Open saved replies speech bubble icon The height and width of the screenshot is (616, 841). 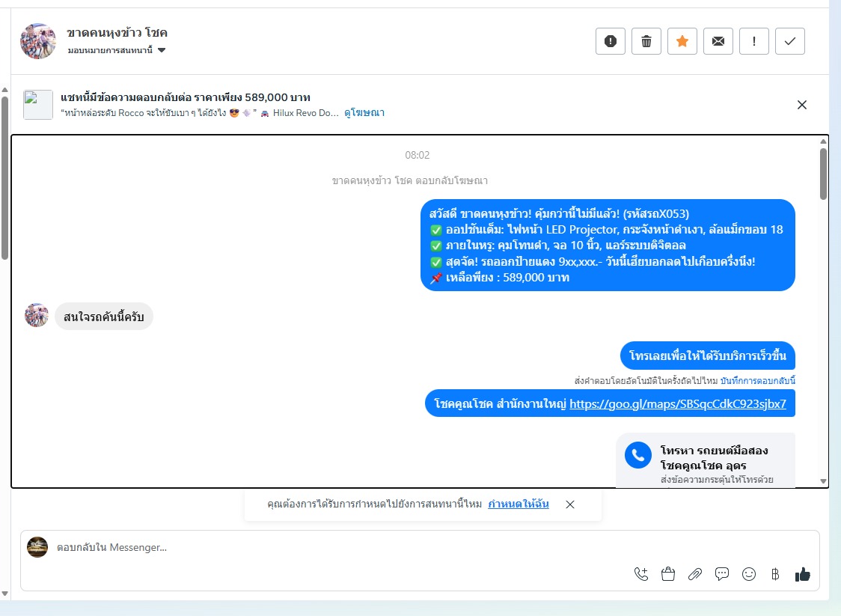point(722,574)
